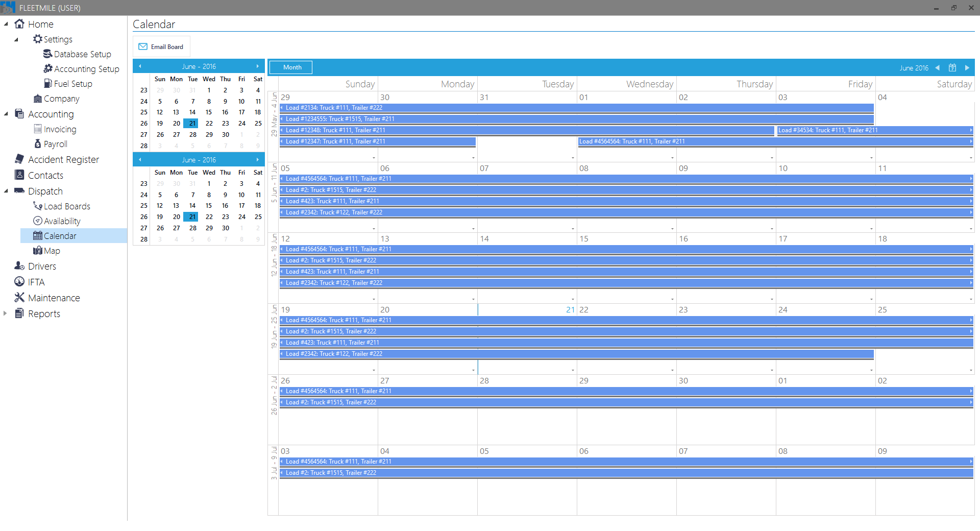Click the Accounting calculator icon
Image resolution: width=980 pixels, height=531 pixels.
click(x=19, y=114)
